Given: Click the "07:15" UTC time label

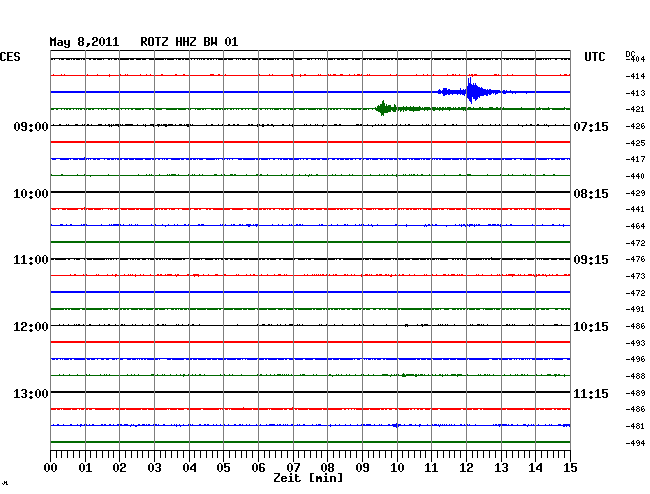Looking at the screenshot, I should (591, 126).
